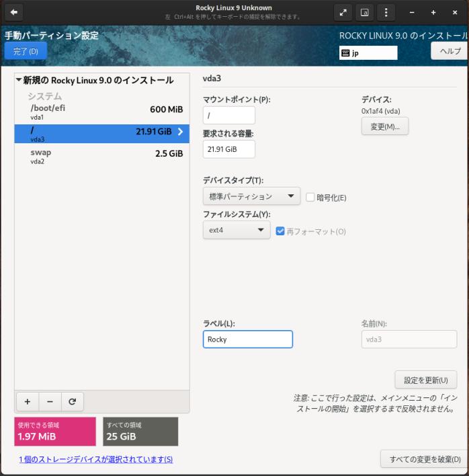Screen dimensions: 469x476
Task: Toggle the 再フォーマット(O) checkbox
Action: (x=280, y=231)
